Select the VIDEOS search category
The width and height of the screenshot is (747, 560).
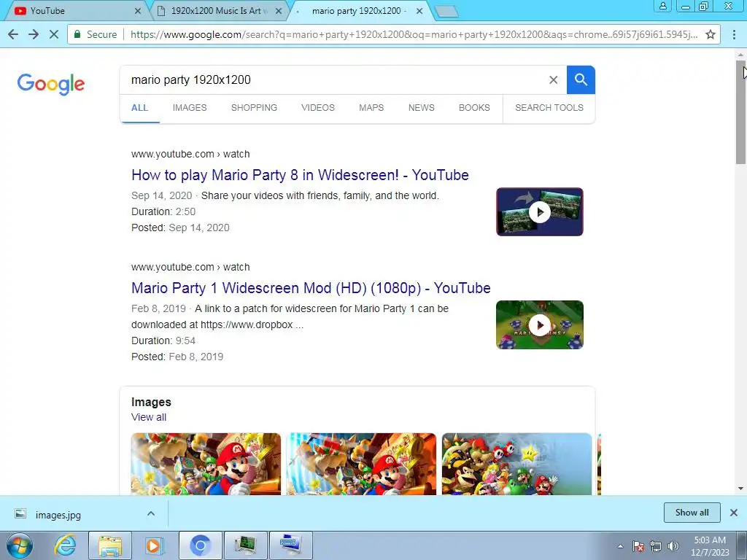(318, 108)
